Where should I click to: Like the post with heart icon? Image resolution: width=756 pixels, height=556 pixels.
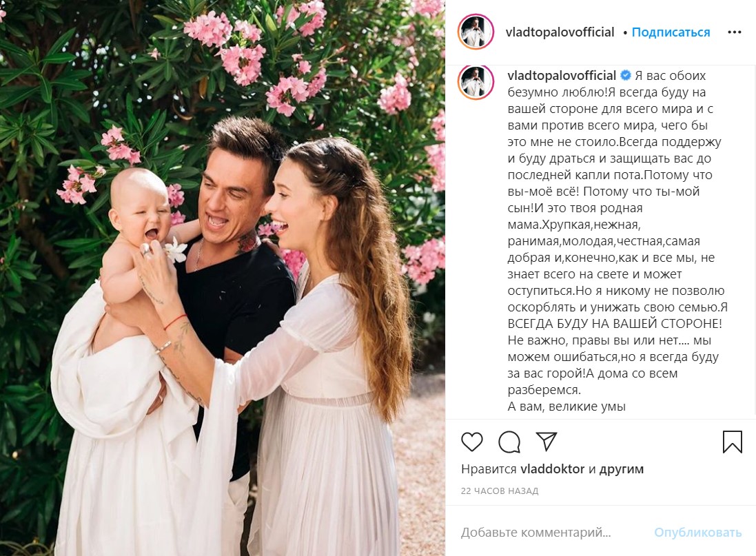[471, 442]
